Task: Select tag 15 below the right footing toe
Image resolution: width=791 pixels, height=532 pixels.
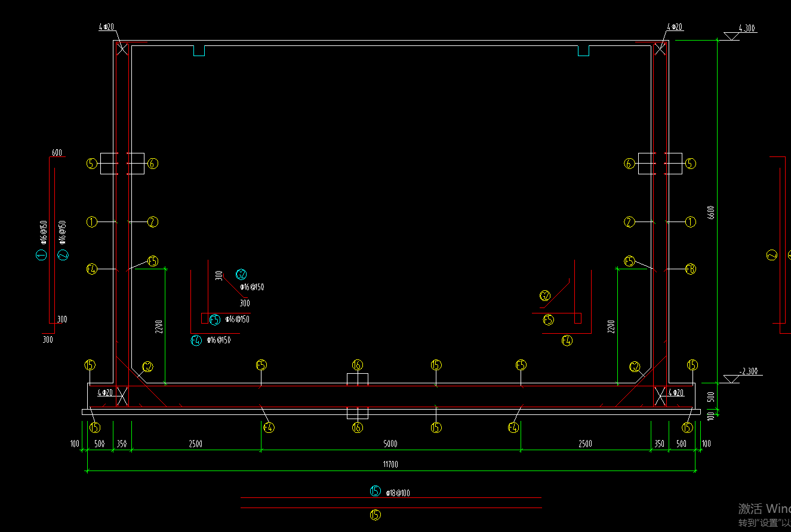Action: click(688, 428)
